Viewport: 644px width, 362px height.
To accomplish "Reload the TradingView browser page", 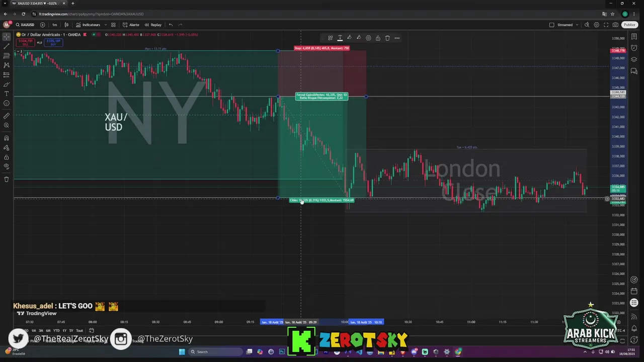I will (23, 14).
